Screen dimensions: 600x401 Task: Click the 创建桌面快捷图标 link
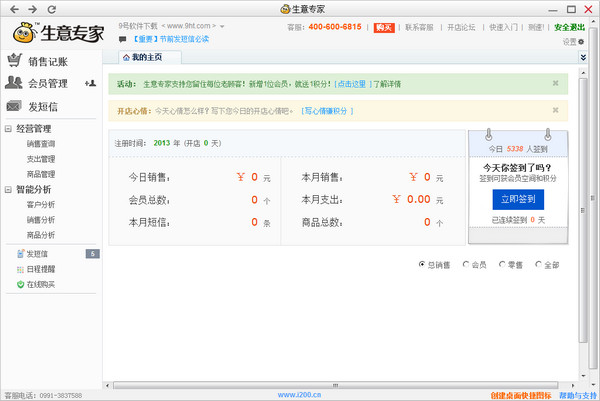pyautogui.click(x=520, y=395)
